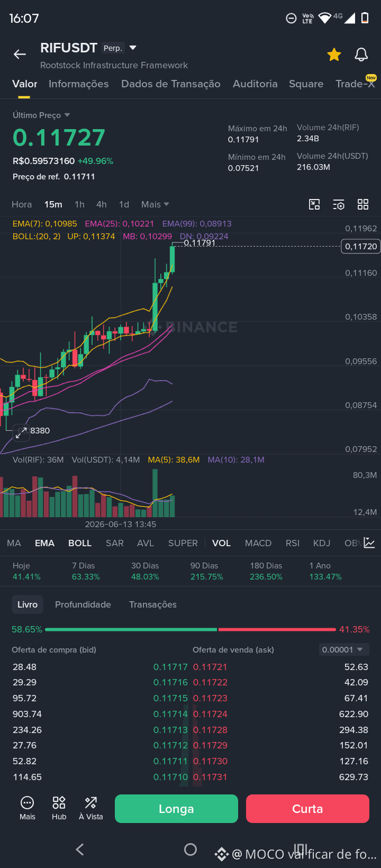
Task: Click bid price 0.11714
Action: tap(170, 714)
